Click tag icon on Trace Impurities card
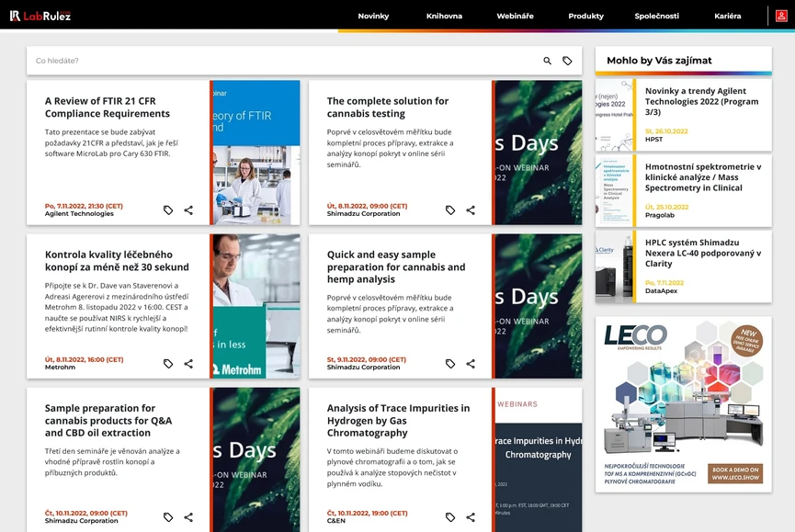Image resolution: width=795 pixels, height=532 pixels. tap(450, 516)
